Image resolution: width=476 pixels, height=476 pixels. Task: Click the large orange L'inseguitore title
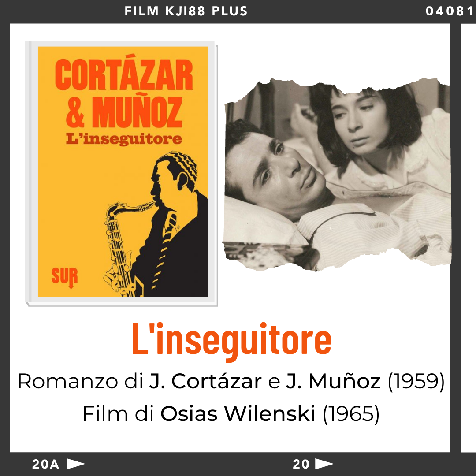point(231,341)
